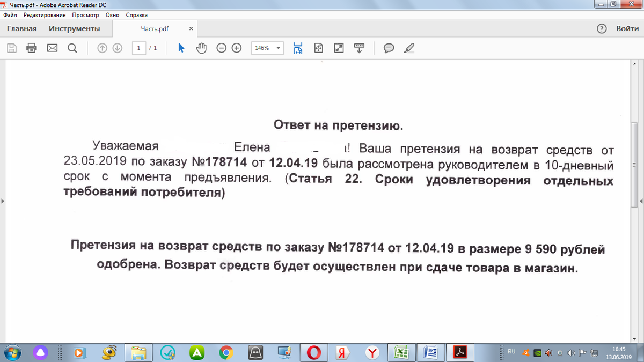This screenshot has height=362, width=644.
Task: Open the 146% zoom level dropdown
Action: 268,48
